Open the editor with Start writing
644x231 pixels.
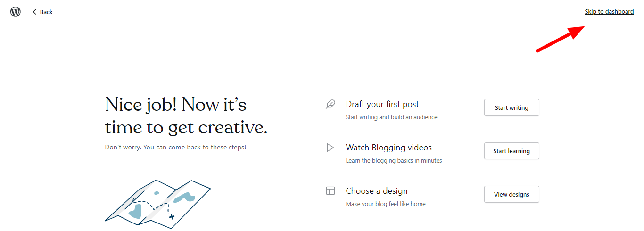pyautogui.click(x=512, y=107)
